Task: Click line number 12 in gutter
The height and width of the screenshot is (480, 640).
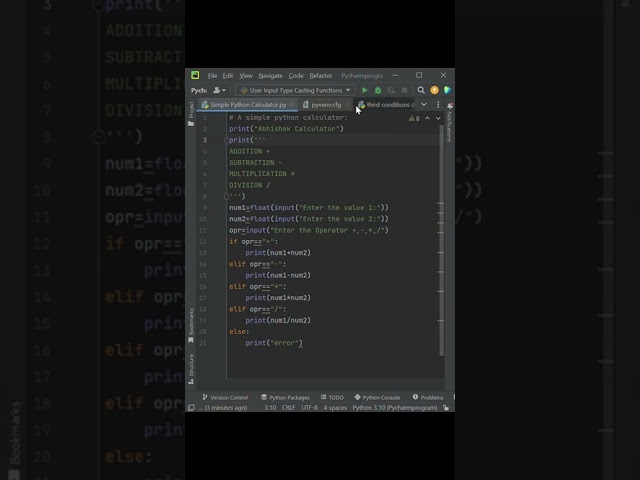Action: click(203, 242)
